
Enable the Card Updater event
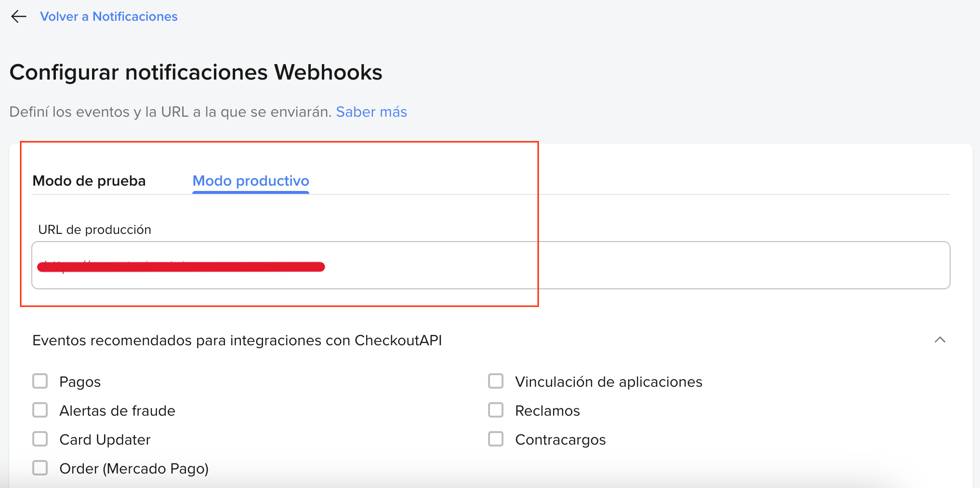coord(40,439)
